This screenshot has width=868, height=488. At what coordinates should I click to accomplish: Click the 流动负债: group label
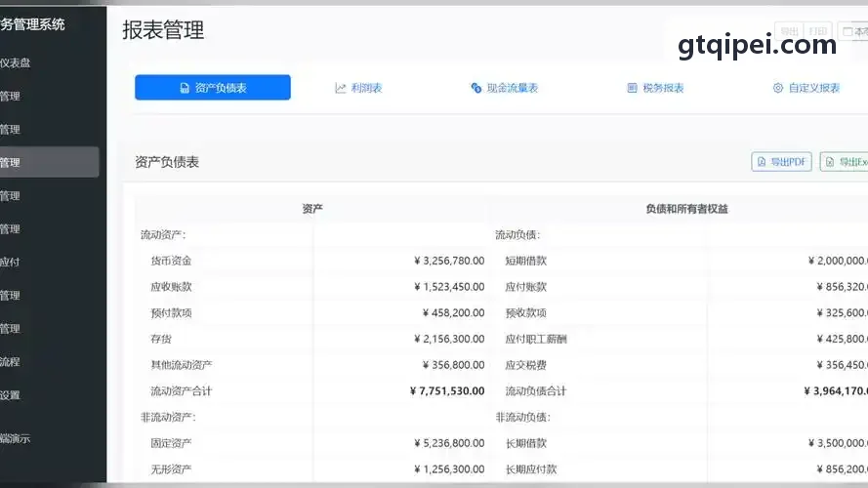point(517,234)
